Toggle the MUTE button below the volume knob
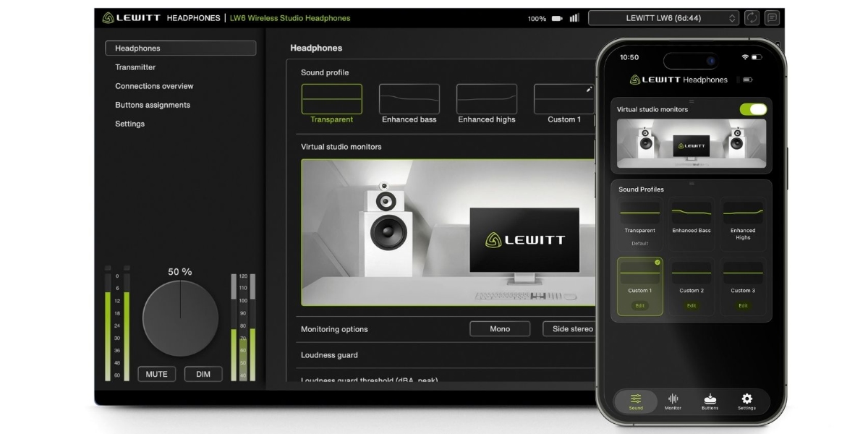This screenshot has width=868, height=434. 156,374
